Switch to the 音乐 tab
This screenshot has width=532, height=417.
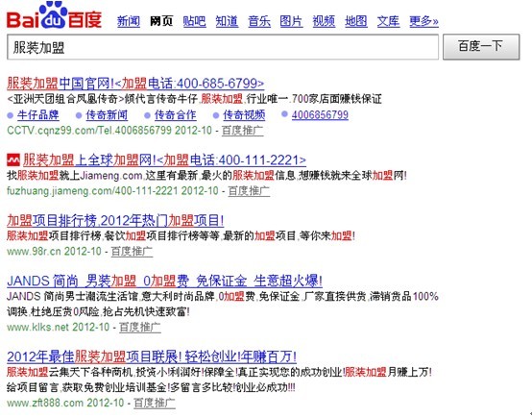(x=259, y=21)
